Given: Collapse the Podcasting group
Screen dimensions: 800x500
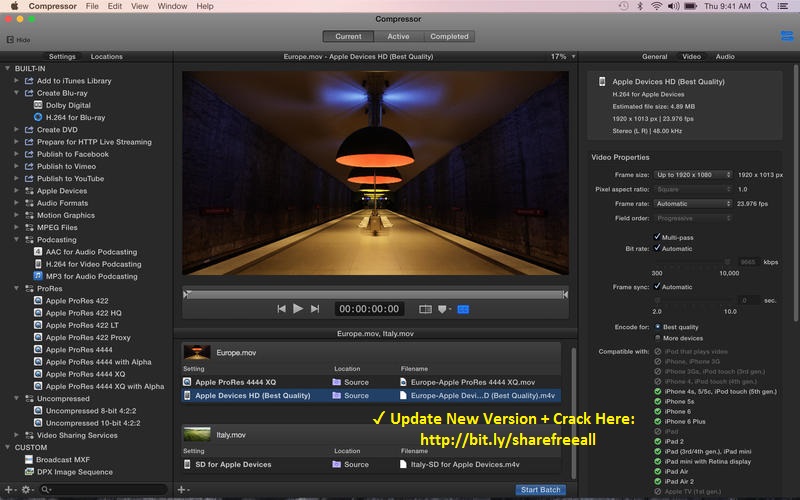Looking at the screenshot, I should point(16,239).
